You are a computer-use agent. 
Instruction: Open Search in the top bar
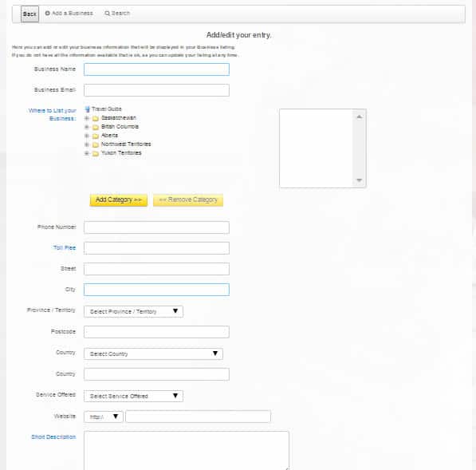coord(117,14)
